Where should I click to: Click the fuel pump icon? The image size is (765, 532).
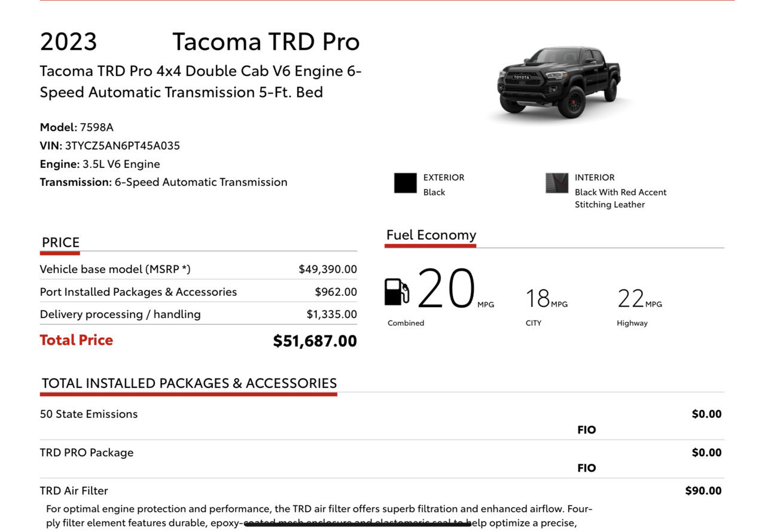pos(397,292)
